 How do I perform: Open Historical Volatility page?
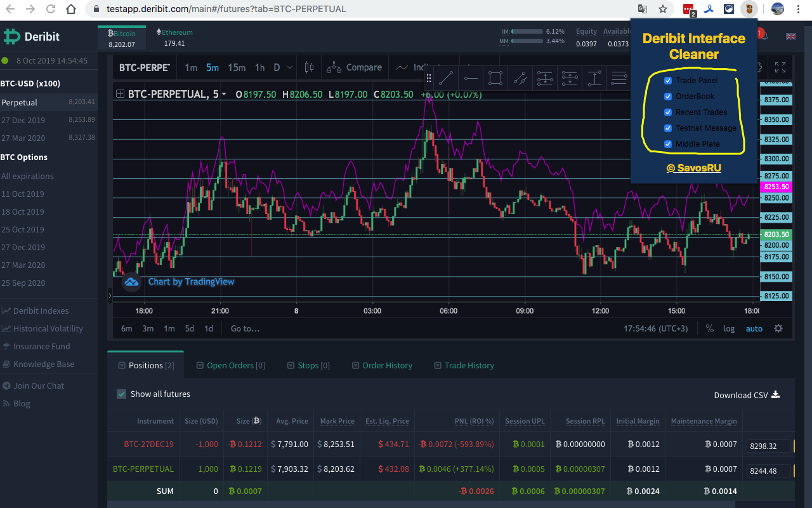point(42,328)
